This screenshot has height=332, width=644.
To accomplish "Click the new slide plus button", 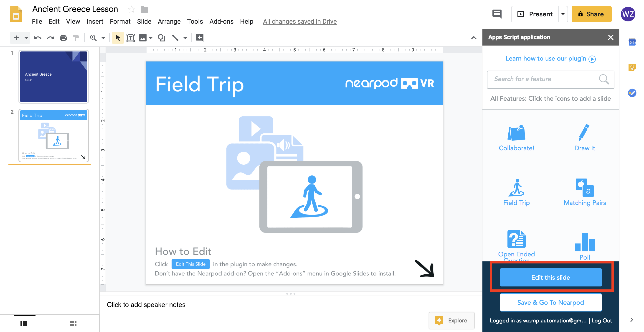I will (16, 38).
